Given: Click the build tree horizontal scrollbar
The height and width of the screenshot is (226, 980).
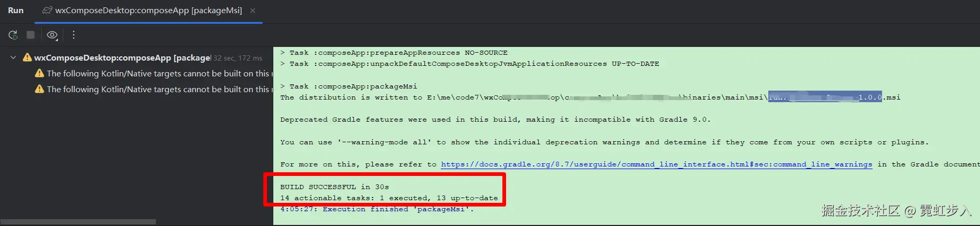Looking at the screenshot, I should (x=78, y=222).
